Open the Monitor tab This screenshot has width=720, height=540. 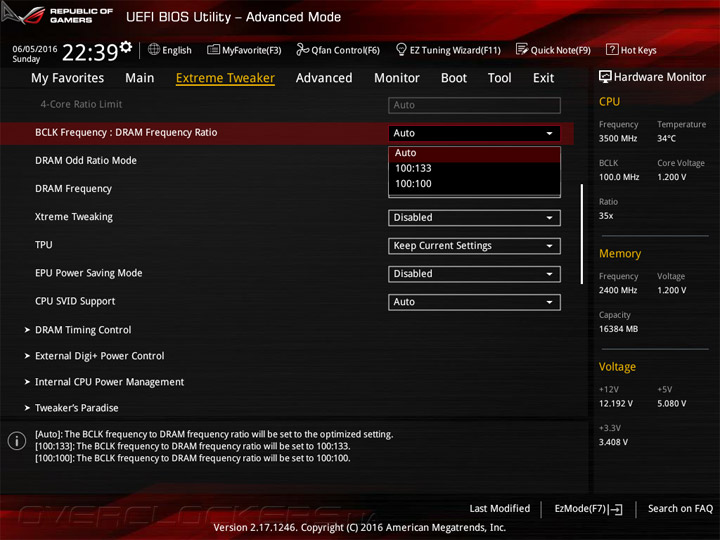[397, 78]
